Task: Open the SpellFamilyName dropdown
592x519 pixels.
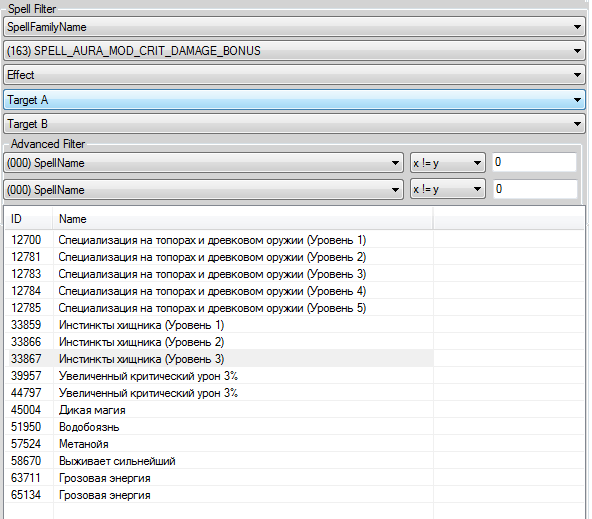Action: click(294, 27)
